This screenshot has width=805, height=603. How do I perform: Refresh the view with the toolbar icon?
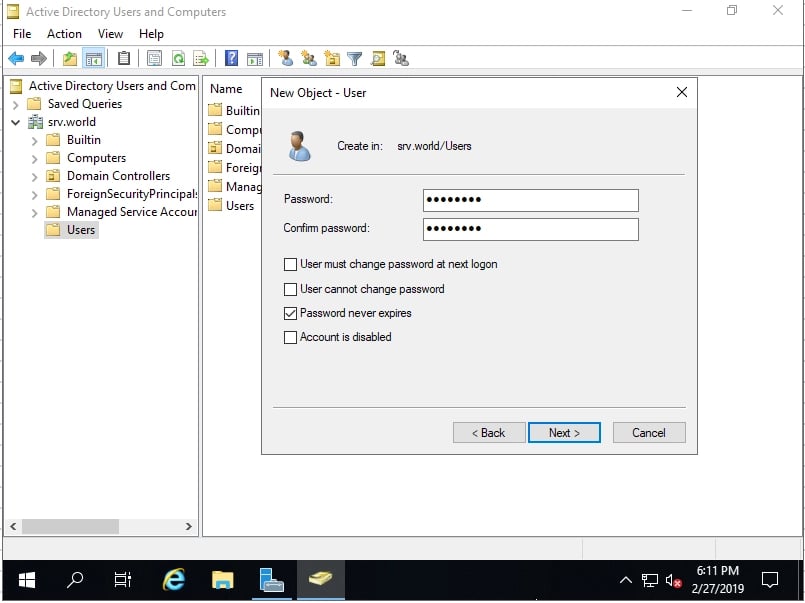178,59
